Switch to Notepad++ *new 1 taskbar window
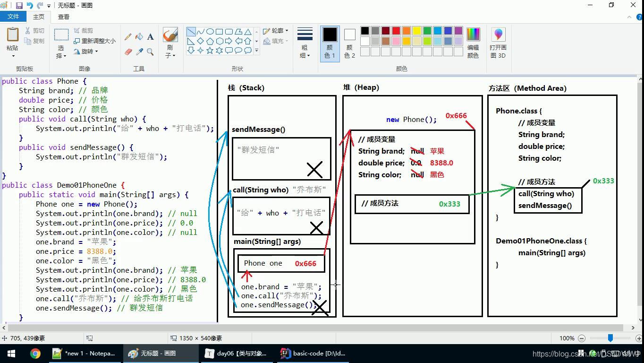 [85, 354]
